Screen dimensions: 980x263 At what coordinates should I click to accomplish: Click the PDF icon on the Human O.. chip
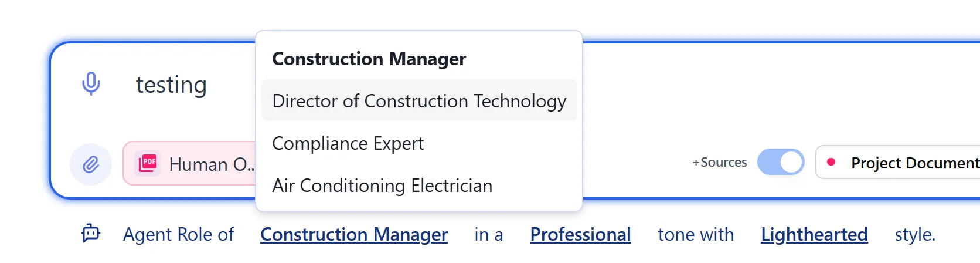coord(148,163)
